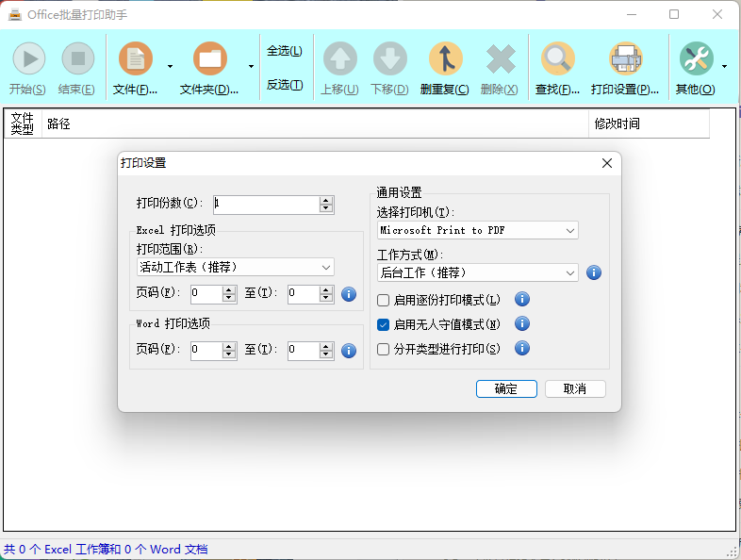Close the 打印设置 dialog
Viewport: 741px width, 560px height.
pyautogui.click(x=607, y=163)
